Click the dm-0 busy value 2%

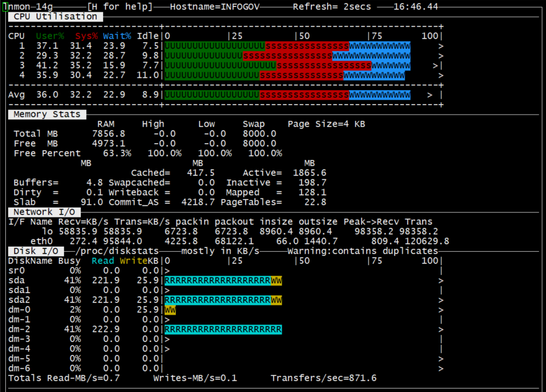click(75, 309)
